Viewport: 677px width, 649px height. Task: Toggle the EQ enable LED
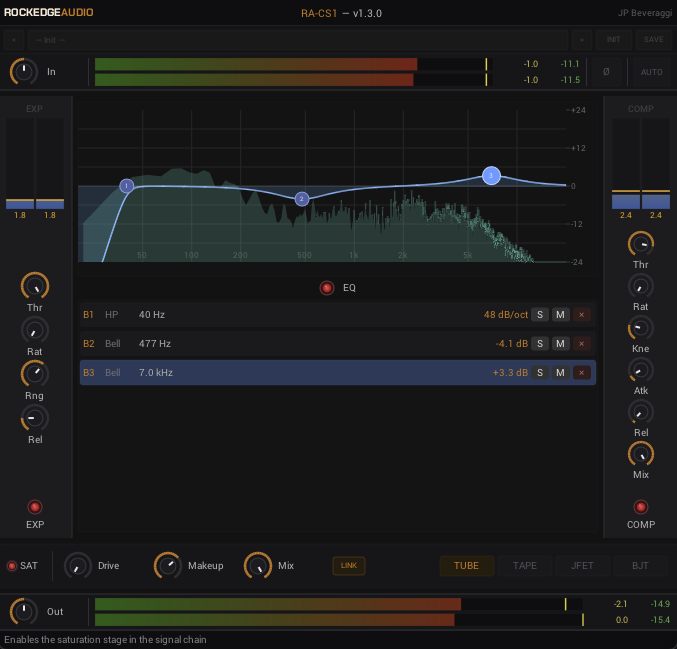pyautogui.click(x=327, y=288)
